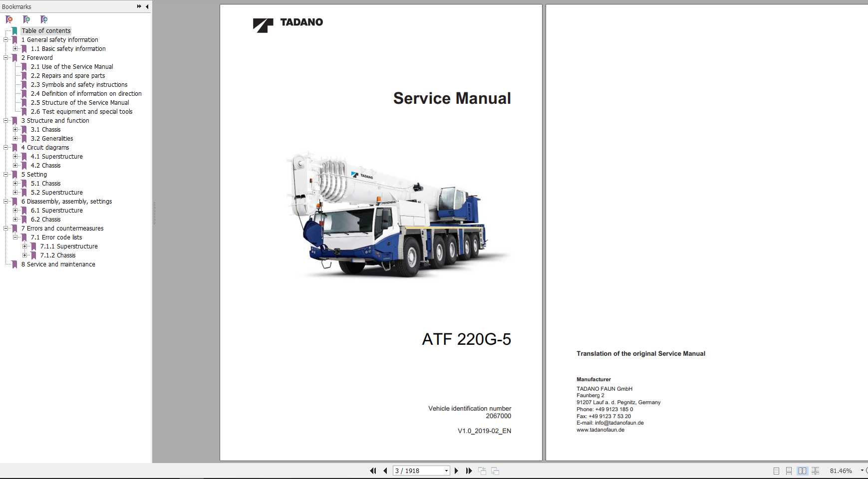Select the 5 Setting bookmark
868x479 pixels.
point(34,175)
